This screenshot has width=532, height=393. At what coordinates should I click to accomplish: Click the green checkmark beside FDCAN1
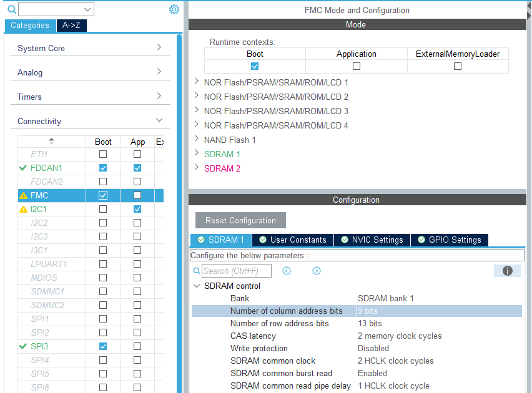tap(23, 167)
